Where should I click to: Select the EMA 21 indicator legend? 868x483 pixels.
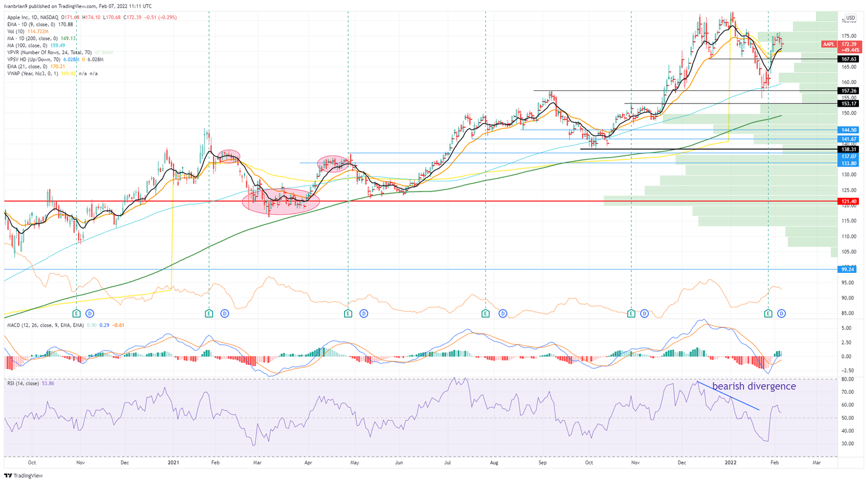36,67
